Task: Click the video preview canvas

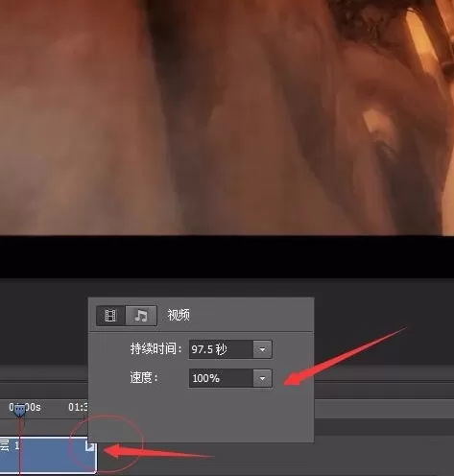Action: pyautogui.click(x=227, y=117)
